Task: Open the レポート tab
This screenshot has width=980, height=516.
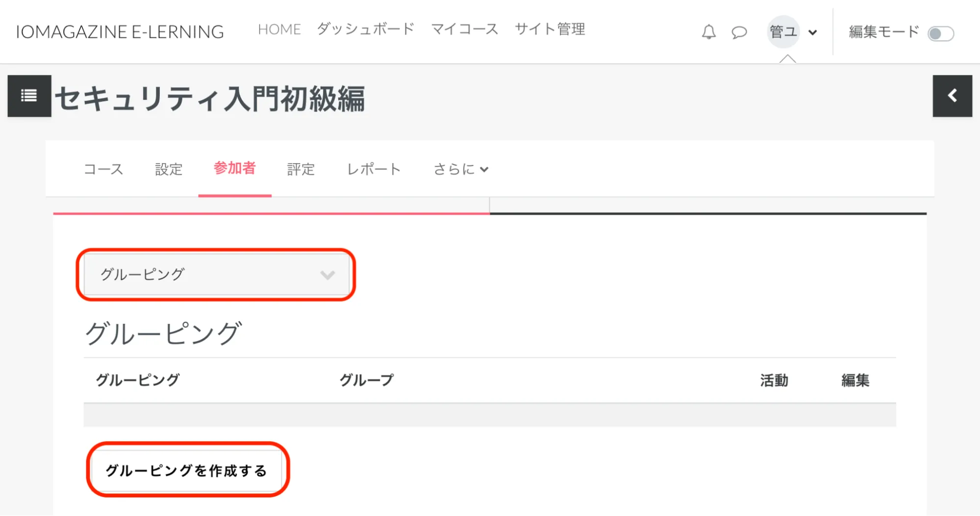Action: tap(374, 170)
